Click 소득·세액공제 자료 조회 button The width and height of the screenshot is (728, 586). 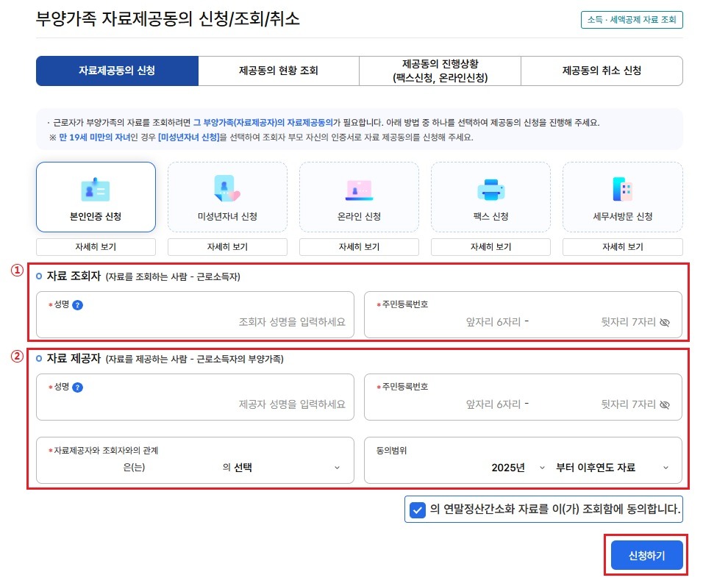[631, 20]
